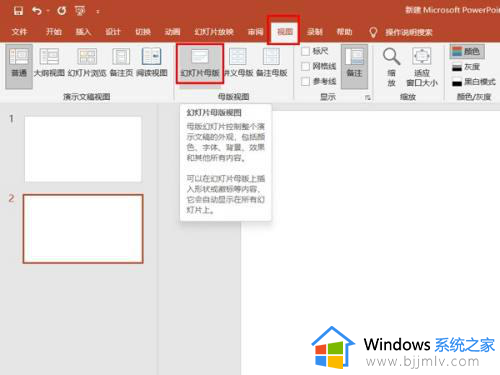Expand the Show group dialog launcher

(x=367, y=97)
